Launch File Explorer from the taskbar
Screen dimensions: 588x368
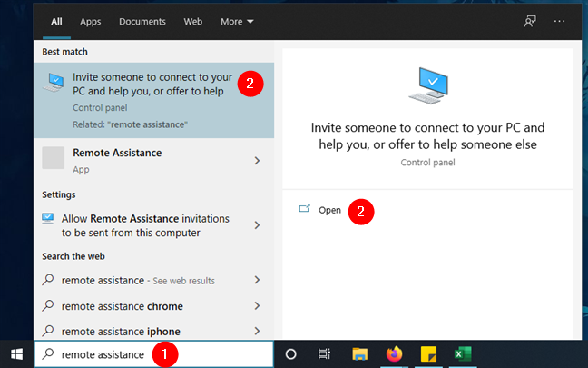click(359, 354)
